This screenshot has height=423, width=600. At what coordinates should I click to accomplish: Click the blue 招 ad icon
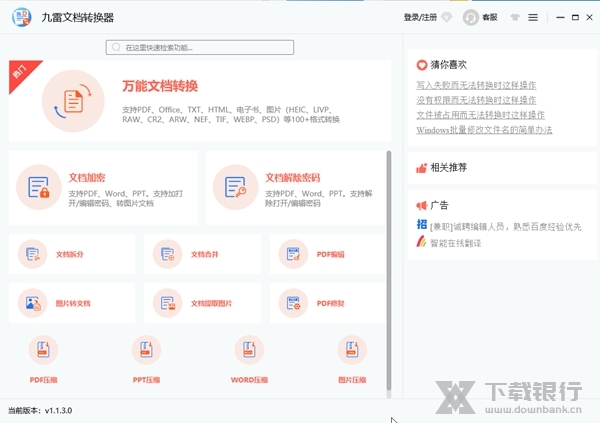pyautogui.click(x=422, y=224)
